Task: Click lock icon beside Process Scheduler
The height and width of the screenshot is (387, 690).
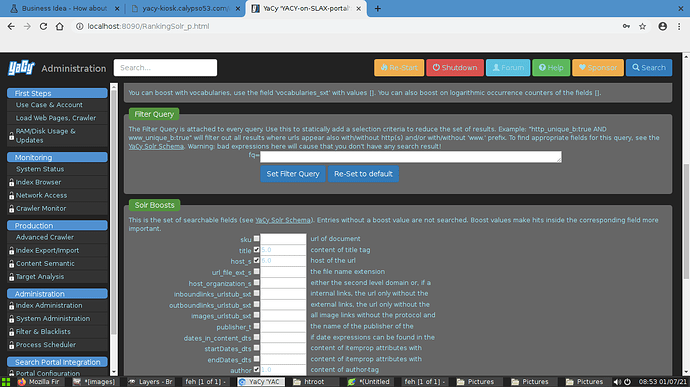Action: tap(11, 345)
